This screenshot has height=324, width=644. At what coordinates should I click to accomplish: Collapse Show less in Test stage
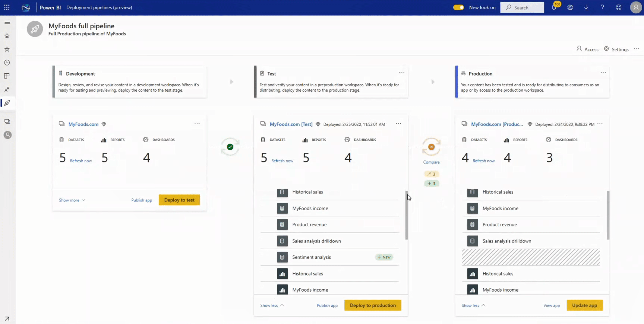pyautogui.click(x=272, y=305)
